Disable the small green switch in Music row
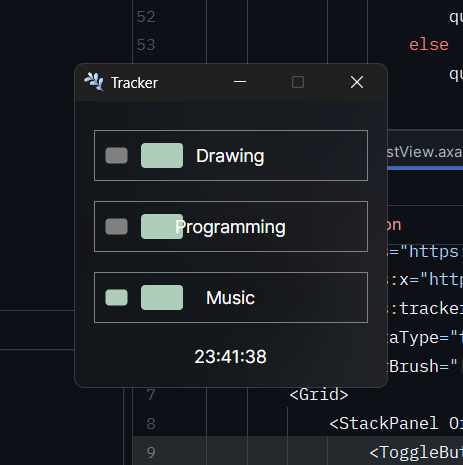463x465 pixels. click(x=116, y=298)
